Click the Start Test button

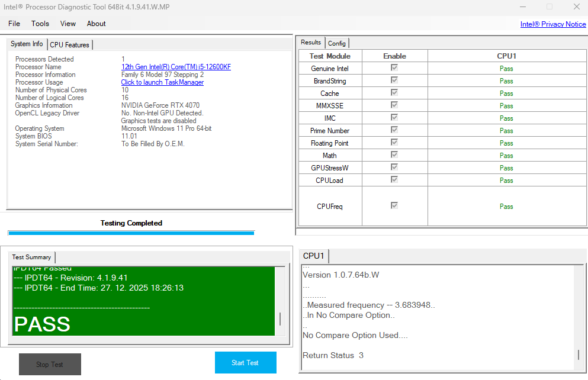point(245,362)
